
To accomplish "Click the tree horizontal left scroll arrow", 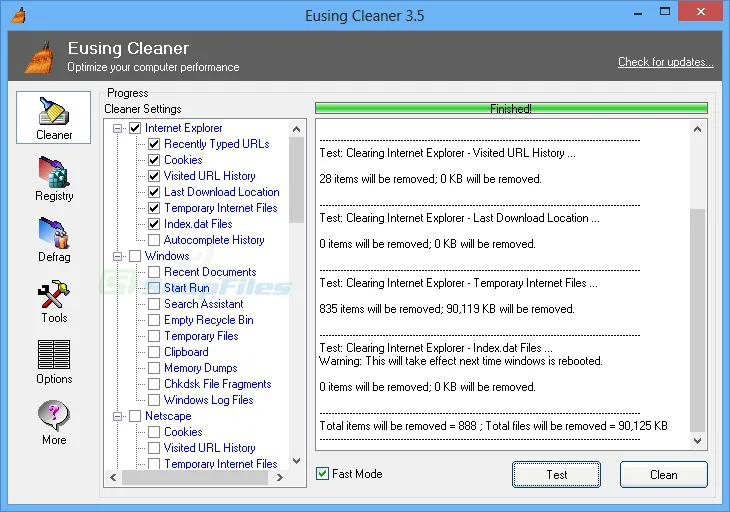I will pos(113,477).
